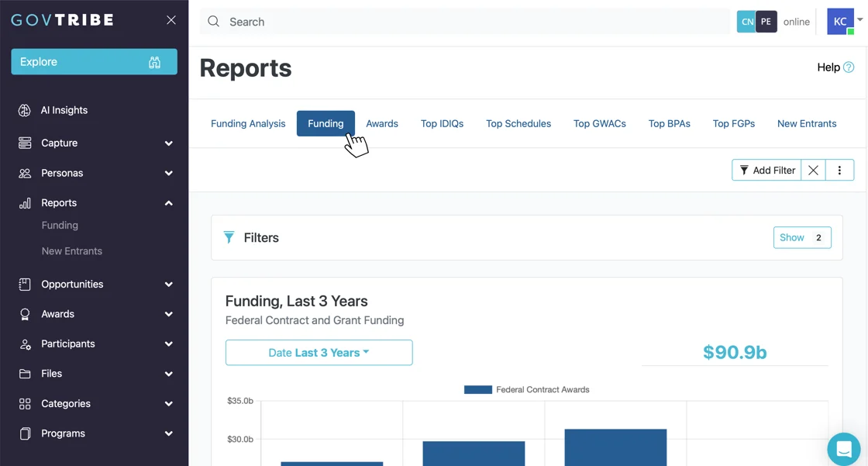Click the Search input field
Image resolution: width=868 pixels, height=466 pixels.
(387, 21)
